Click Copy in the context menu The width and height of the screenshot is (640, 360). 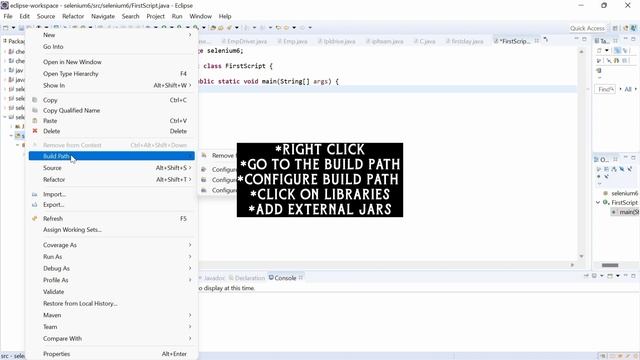111,100
